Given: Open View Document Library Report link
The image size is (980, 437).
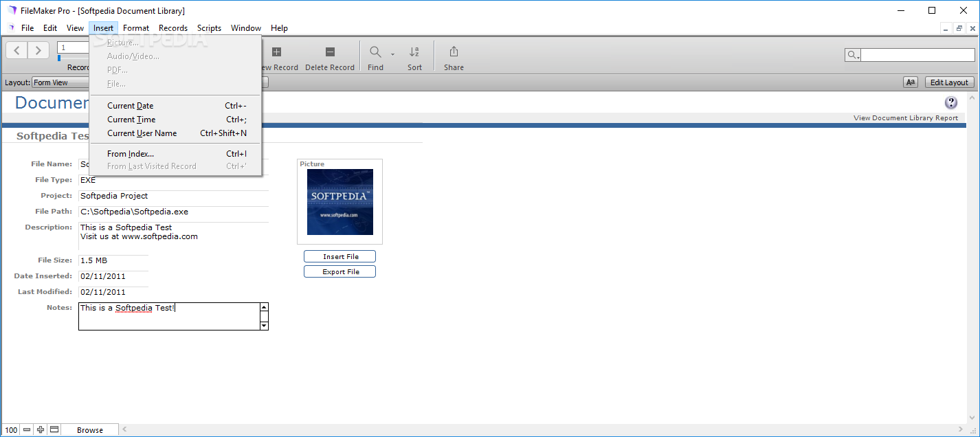Looking at the screenshot, I should coord(905,117).
